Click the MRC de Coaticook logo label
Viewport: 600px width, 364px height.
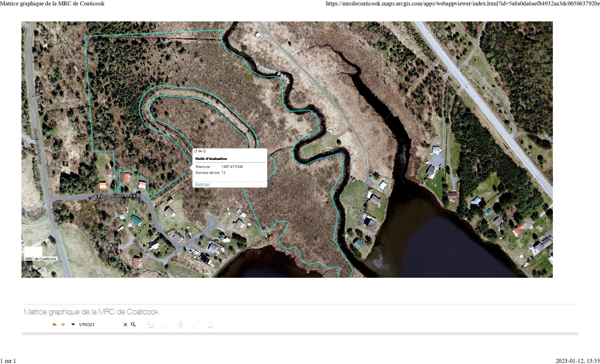(41, 259)
